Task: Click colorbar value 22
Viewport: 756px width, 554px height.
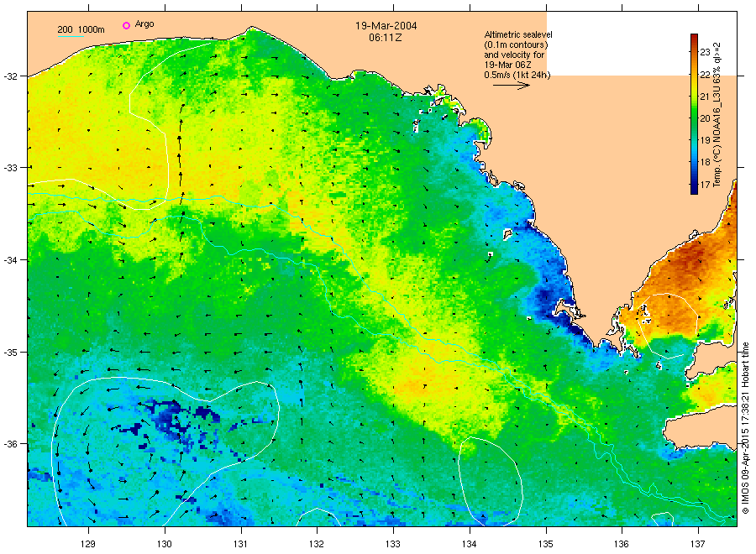Action: pyautogui.click(x=705, y=75)
